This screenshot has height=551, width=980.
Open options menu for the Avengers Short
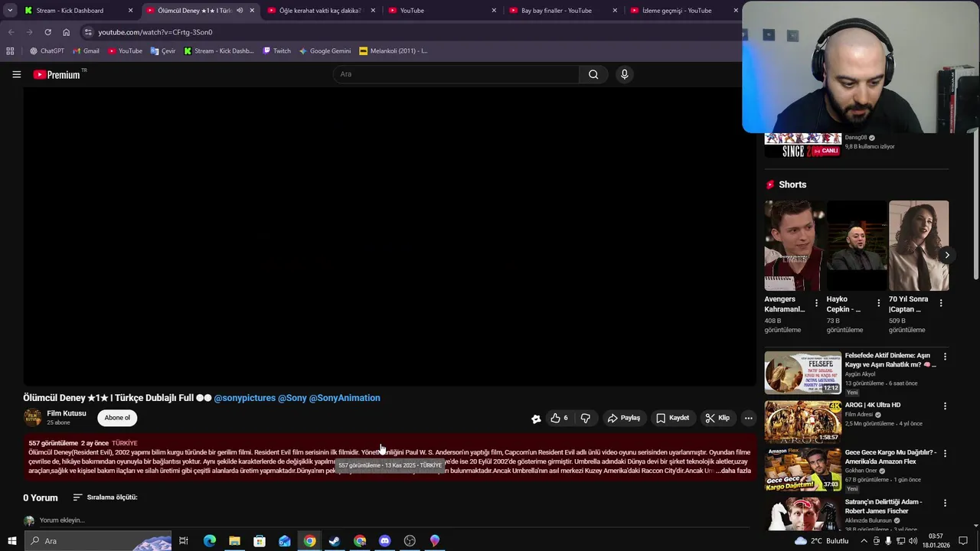click(816, 303)
